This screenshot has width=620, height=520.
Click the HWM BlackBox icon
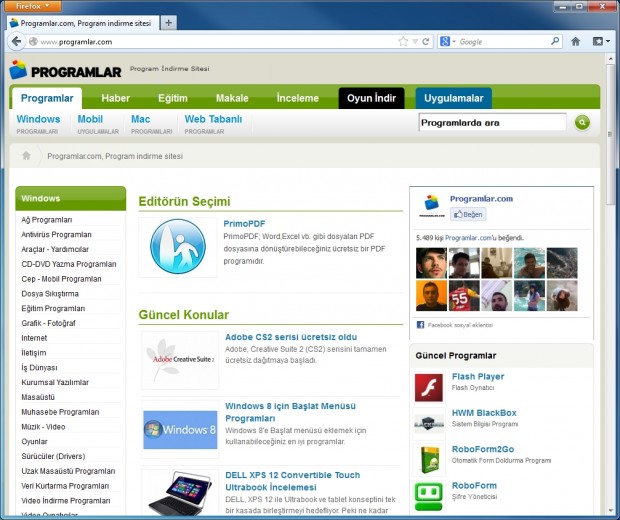click(429, 424)
